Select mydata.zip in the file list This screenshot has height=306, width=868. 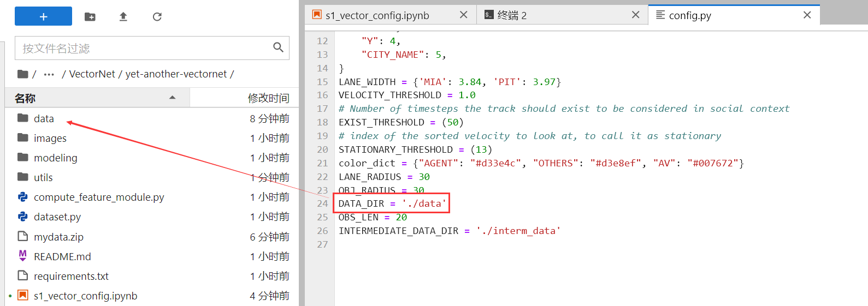tap(58, 237)
